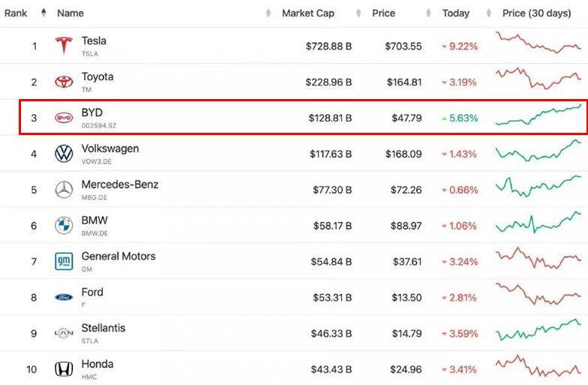Sort by Market Cap column header
The width and height of the screenshot is (588, 385).
pos(307,13)
